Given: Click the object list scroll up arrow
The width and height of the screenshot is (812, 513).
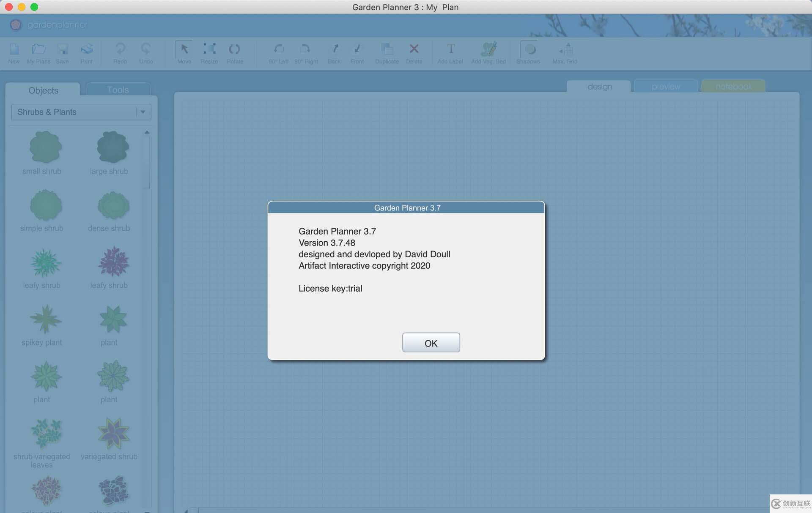Looking at the screenshot, I should tap(147, 132).
